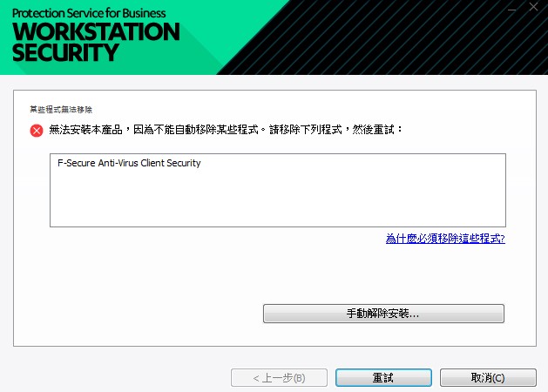
Task: Click the red error icon
Action: pos(37,131)
